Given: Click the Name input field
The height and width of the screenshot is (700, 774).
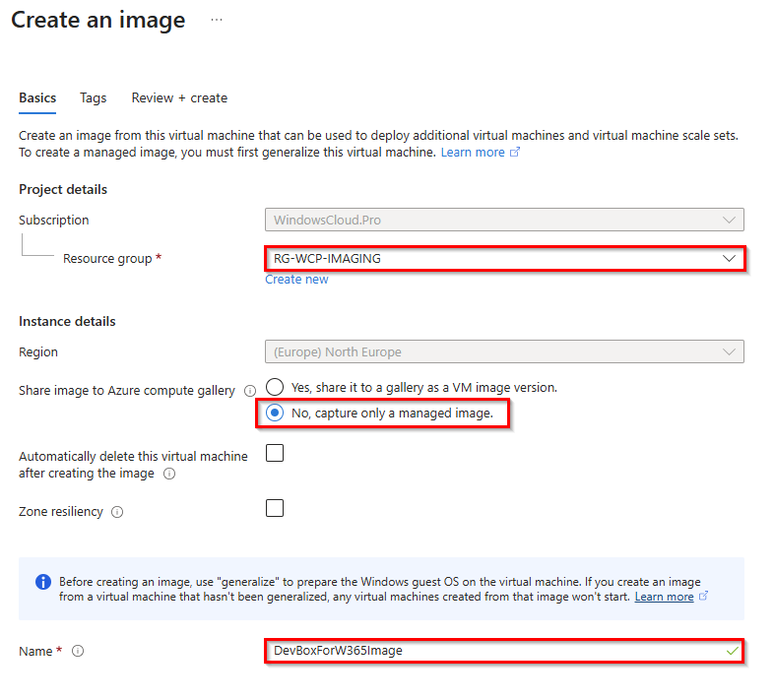Looking at the screenshot, I should coord(492,651).
